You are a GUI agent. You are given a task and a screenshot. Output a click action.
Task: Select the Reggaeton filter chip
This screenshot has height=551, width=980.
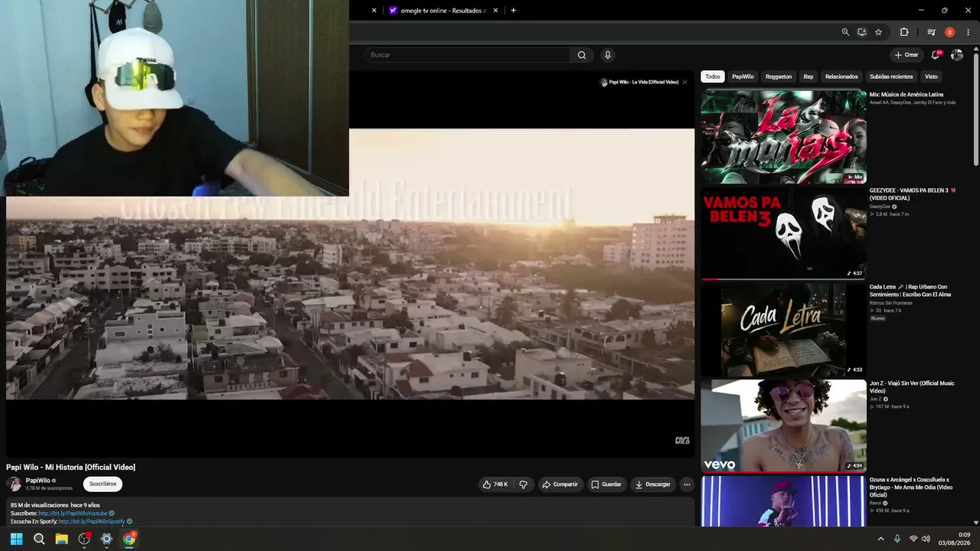point(779,77)
